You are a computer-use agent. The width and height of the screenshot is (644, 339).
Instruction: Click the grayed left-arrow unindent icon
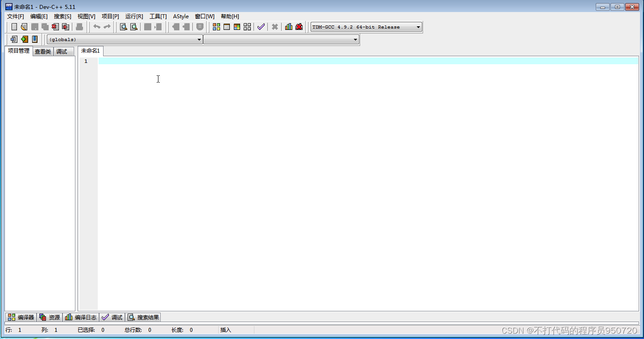coord(176,27)
